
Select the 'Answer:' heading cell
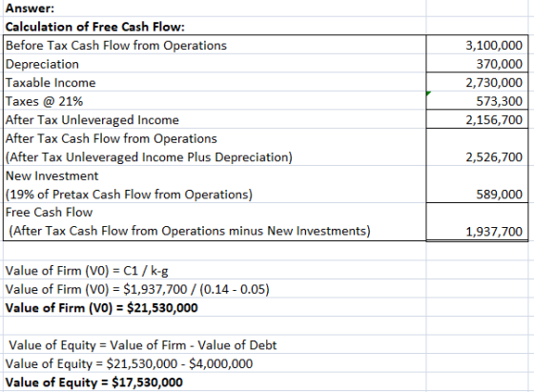(30, 9)
